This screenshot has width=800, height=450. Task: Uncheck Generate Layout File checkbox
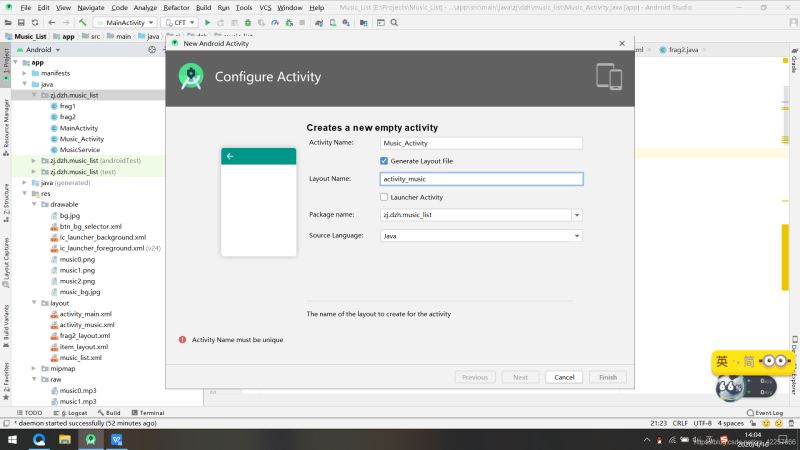coord(384,161)
